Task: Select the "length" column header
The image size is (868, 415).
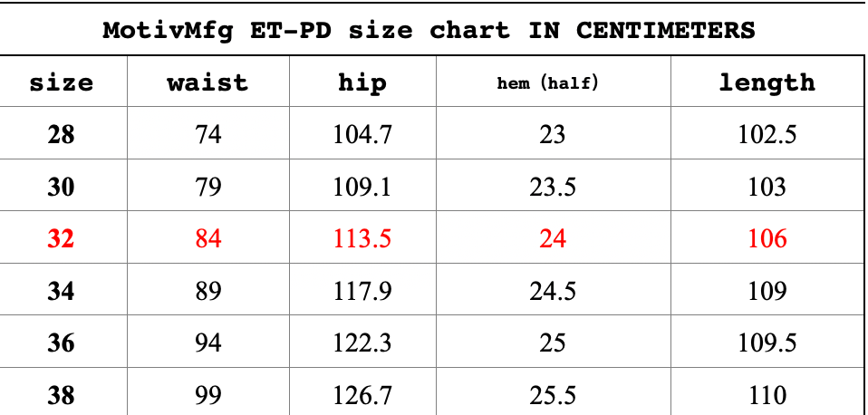Action: [767, 83]
